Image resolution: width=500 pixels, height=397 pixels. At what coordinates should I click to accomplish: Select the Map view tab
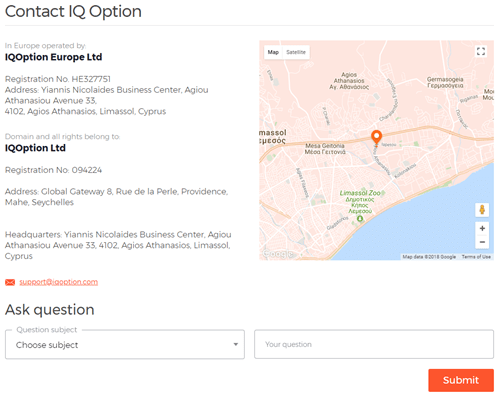[x=273, y=52]
